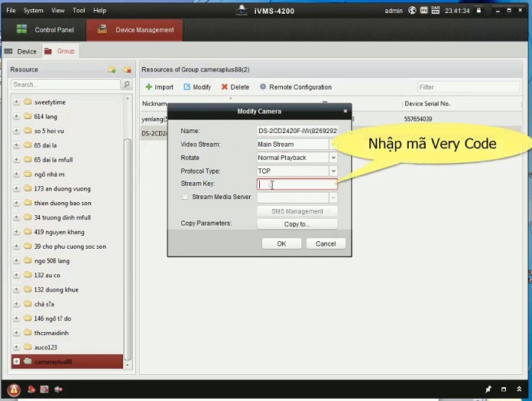This screenshot has height=401, width=532.
Task: Open the Tool menu
Action: coord(79,11)
